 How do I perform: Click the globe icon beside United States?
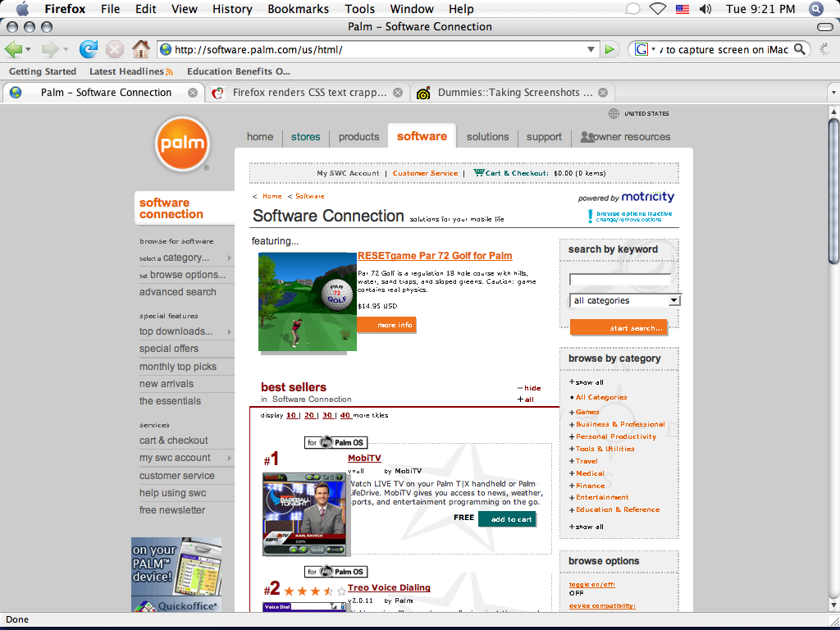(x=614, y=113)
